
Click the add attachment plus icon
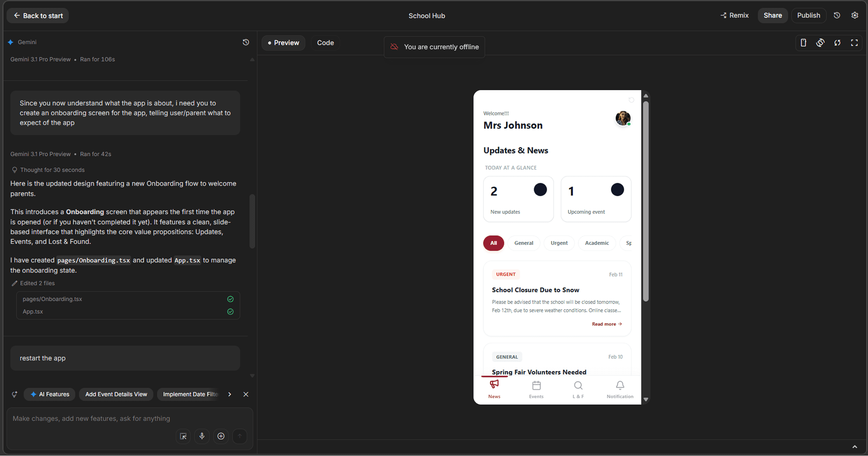pyautogui.click(x=221, y=436)
